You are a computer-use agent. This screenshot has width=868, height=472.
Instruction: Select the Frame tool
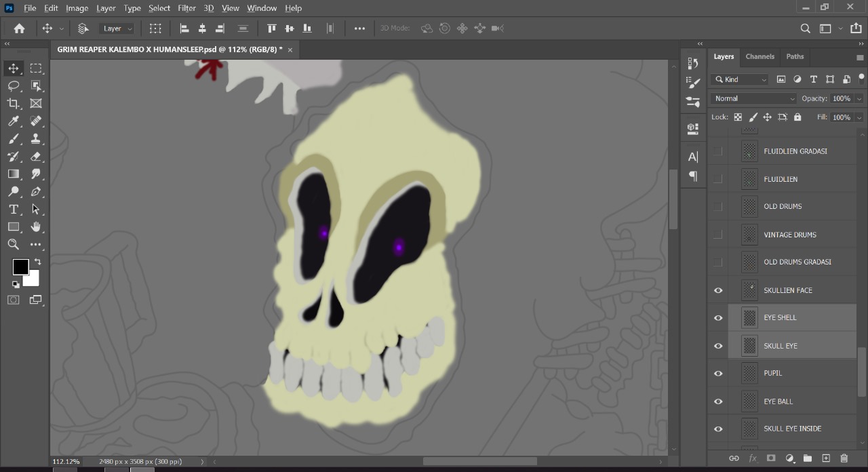[x=36, y=103]
